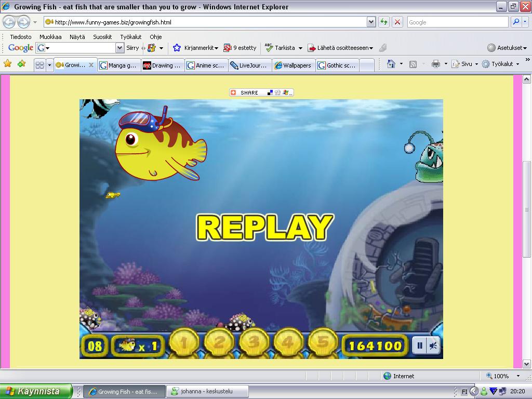Click the Internet security zone status
The image size is (532, 399).
tap(398, 376)
